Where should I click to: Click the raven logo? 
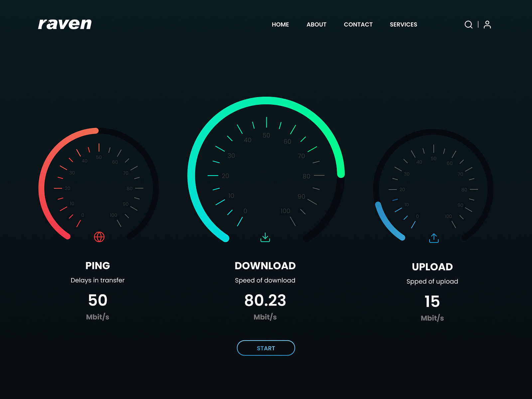click(65, 23)
